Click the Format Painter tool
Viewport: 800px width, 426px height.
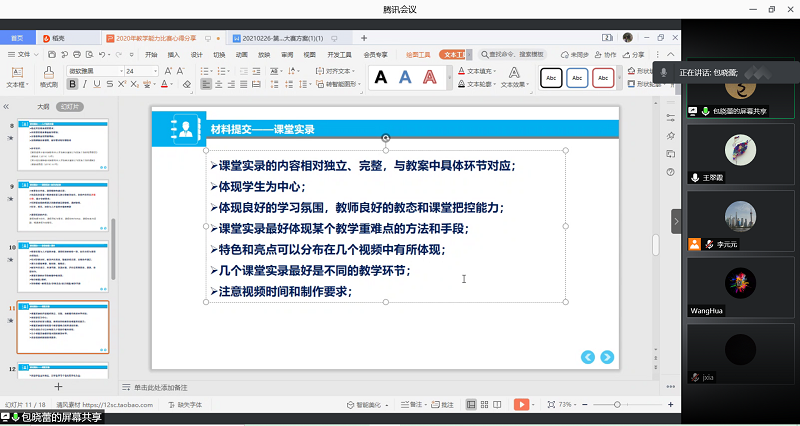[x=48, y=80]
